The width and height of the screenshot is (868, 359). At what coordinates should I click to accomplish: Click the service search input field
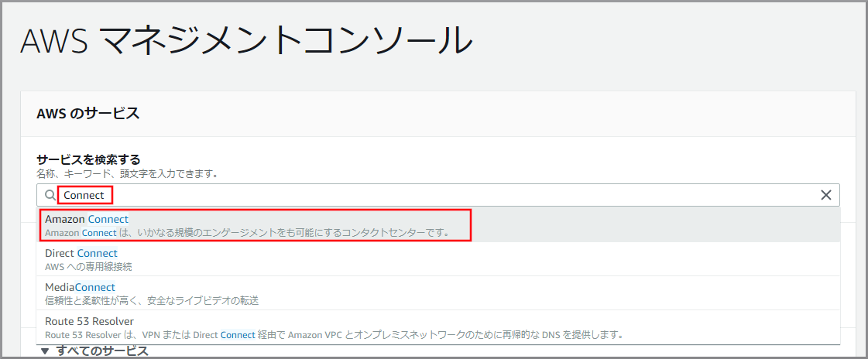[438, 195]
